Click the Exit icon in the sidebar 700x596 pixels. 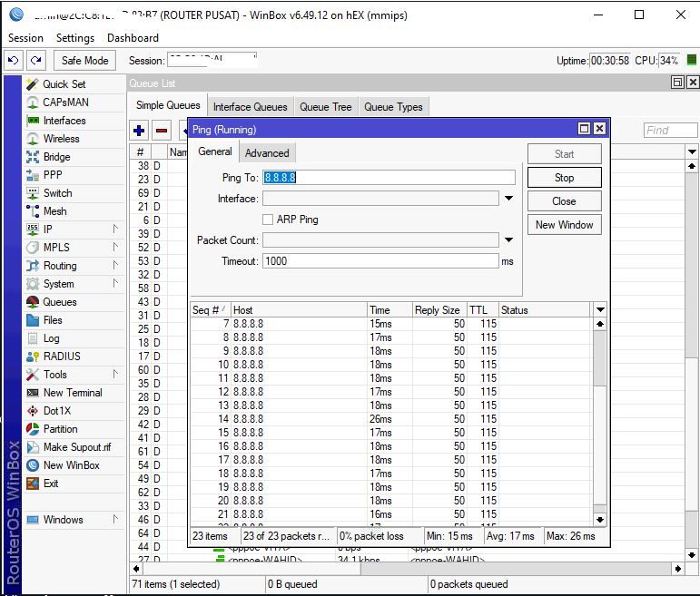[x=32, y=484]
